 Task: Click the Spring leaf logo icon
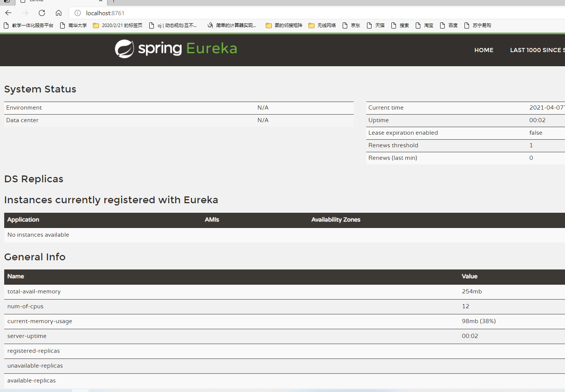click(124, 49)
